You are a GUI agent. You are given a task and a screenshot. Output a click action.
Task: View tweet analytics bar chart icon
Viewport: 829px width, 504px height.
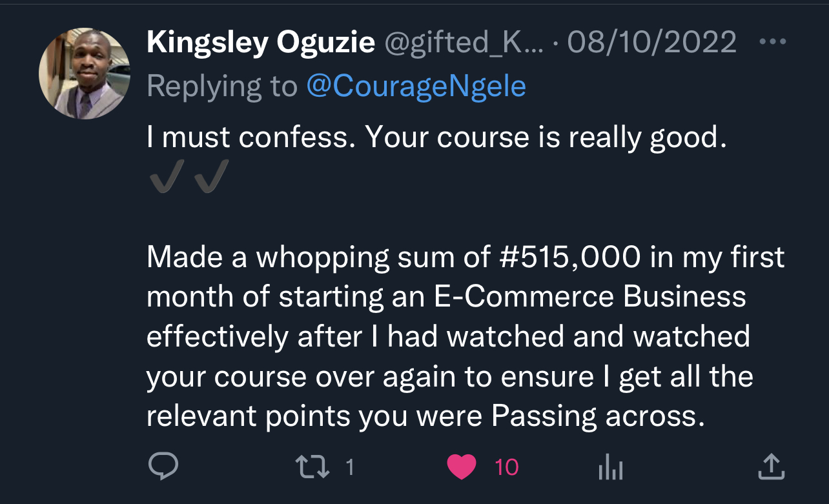click(x=610, y=467)
